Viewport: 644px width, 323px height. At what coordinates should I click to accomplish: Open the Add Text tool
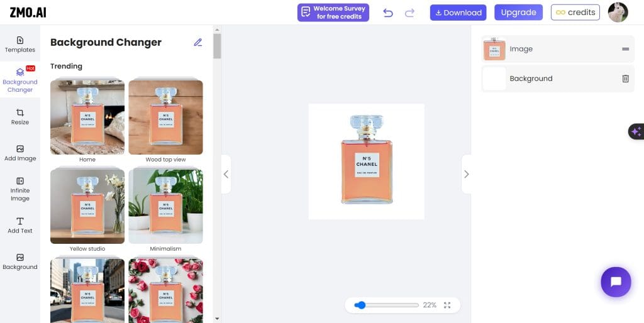pos(19,226)
